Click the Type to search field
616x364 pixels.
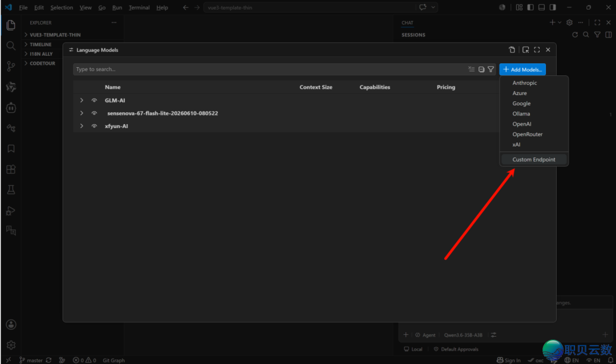269,69
